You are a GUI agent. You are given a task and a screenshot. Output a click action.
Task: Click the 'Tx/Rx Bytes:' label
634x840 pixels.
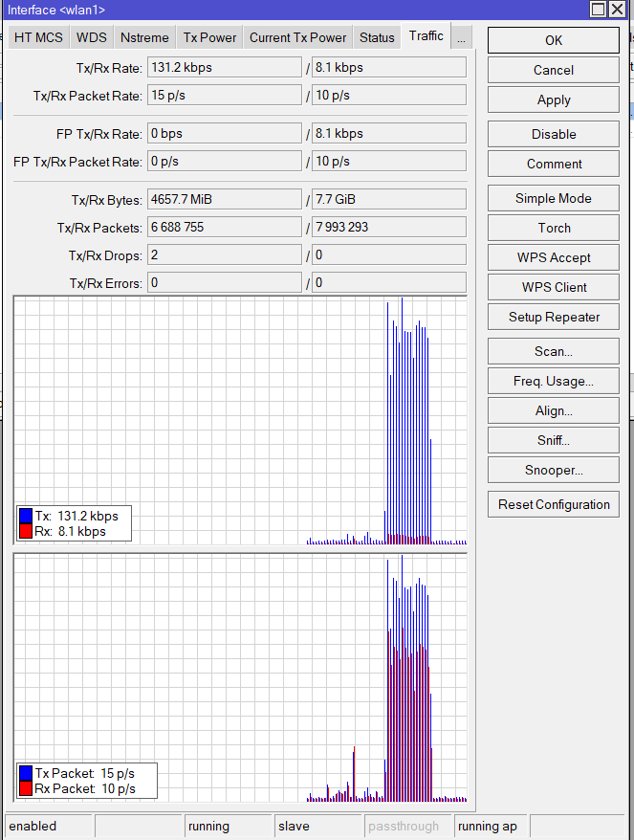(106, 200)
